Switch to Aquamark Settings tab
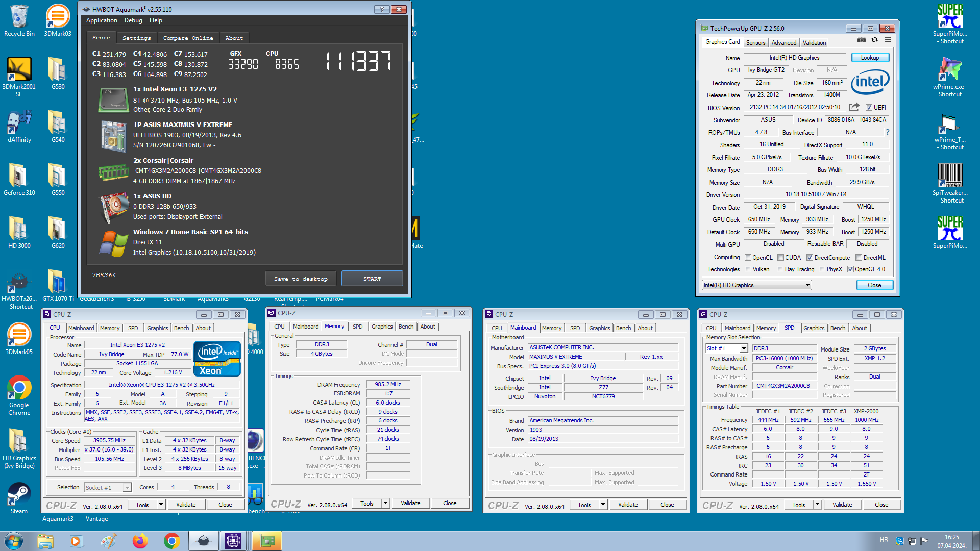 pyautogui.click(x=136, y=38)
